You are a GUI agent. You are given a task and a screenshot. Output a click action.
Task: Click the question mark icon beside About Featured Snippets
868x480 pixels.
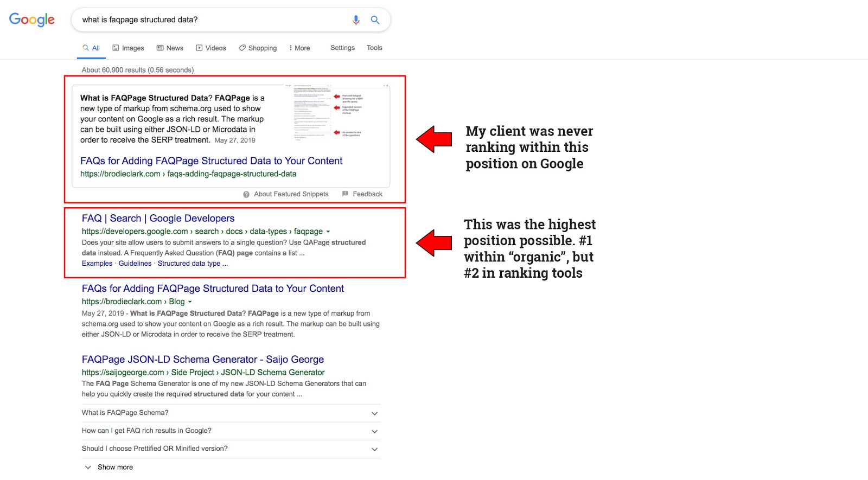[x=246, y=194]
